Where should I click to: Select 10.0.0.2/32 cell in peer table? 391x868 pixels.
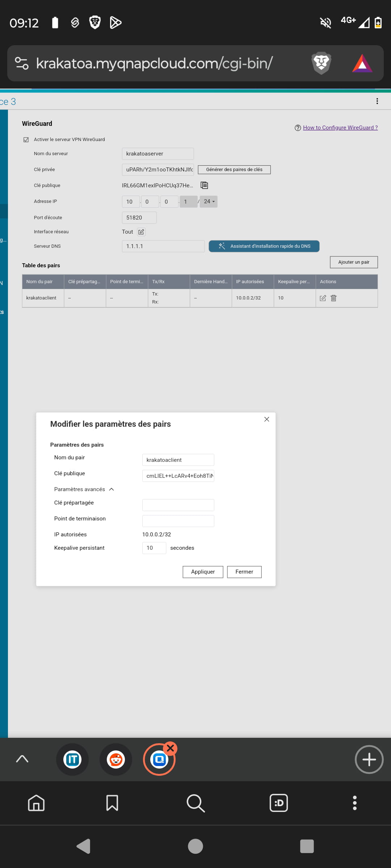(x=253, y=298)
